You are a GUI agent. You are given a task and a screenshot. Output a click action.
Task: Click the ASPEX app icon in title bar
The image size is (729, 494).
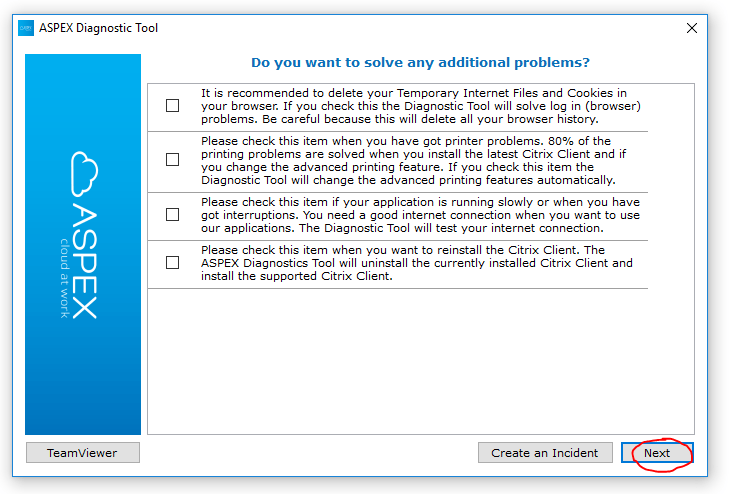(26, 28)
